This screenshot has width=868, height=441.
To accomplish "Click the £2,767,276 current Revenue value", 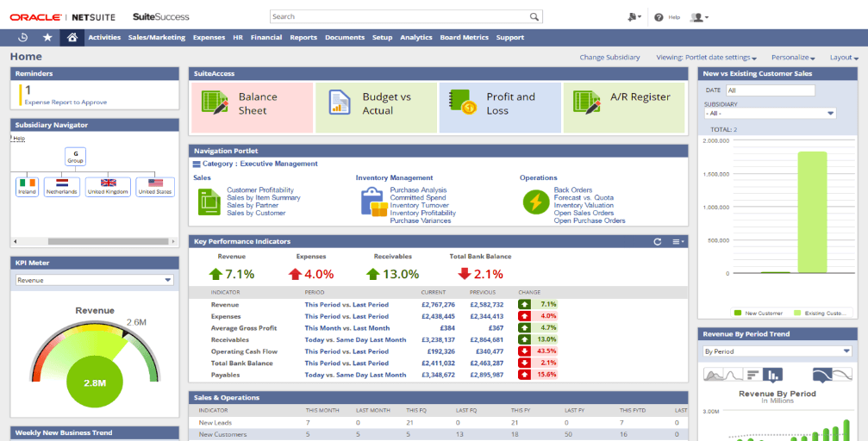I will click(x=438, y=304).
